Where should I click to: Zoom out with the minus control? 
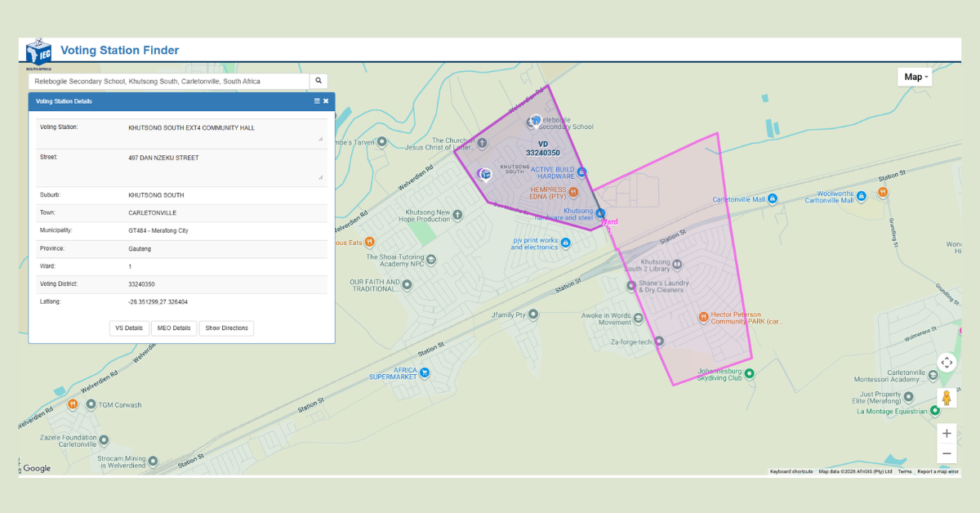(947, 453)
